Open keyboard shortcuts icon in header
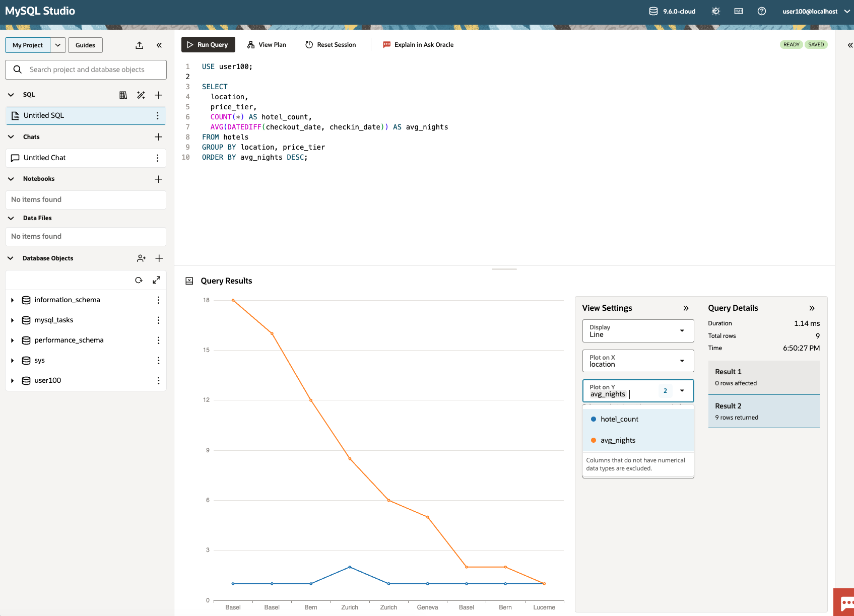The height and width of the screenshot is (616, 854). (x=739, y=11)
